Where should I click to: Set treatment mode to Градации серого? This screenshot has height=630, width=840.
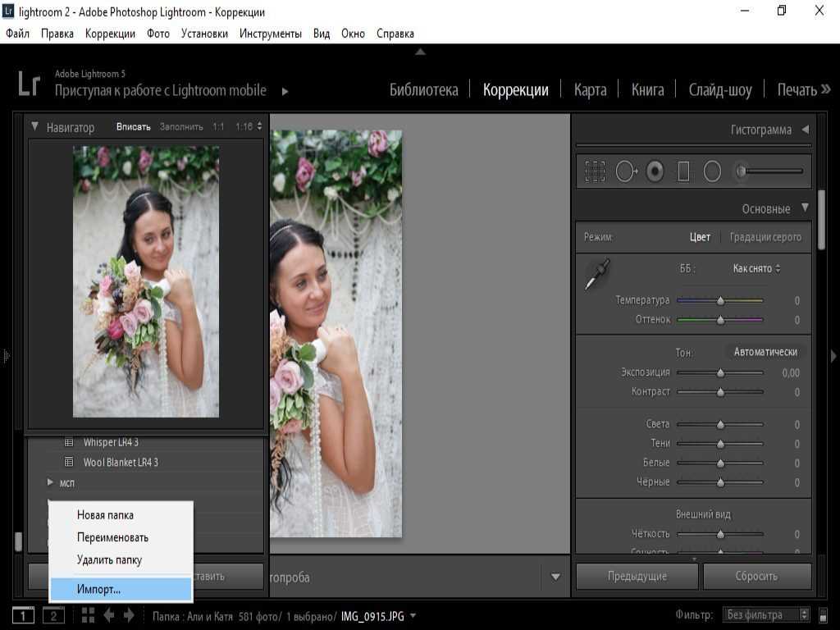765,237
